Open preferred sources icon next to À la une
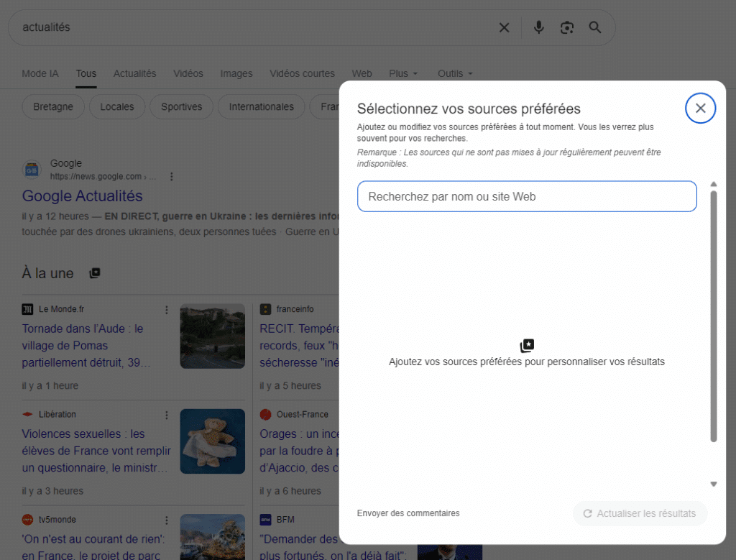The height and width of the screenshot is (560, 736). coord(95,272)
